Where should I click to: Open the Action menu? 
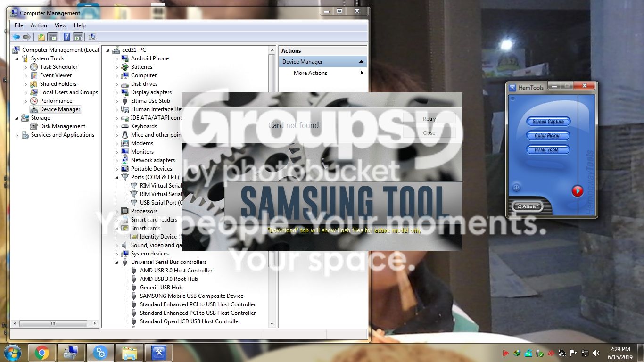click(39, 25)
